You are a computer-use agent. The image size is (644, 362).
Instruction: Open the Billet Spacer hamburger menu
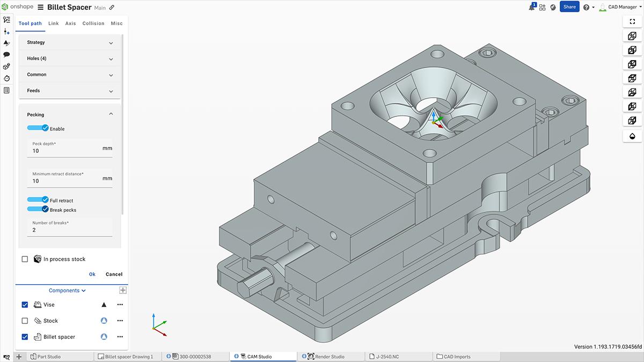(x=41, y=8)
